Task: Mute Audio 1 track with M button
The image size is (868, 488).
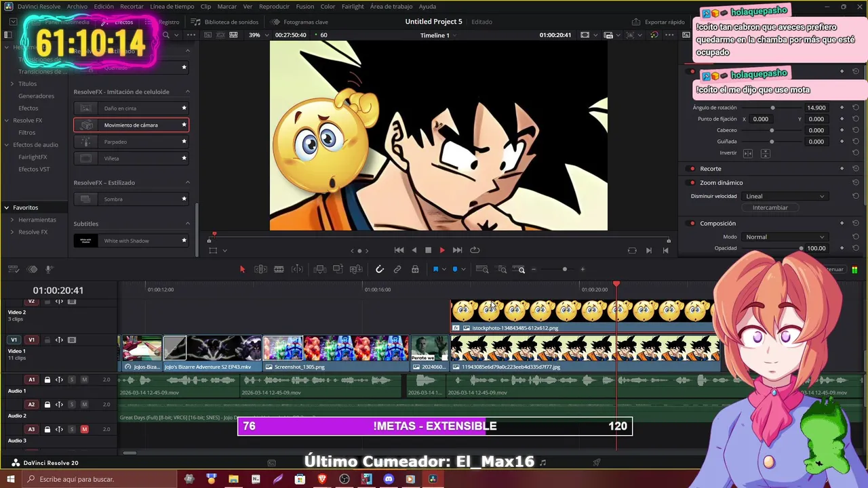Action: pos(84,380)
